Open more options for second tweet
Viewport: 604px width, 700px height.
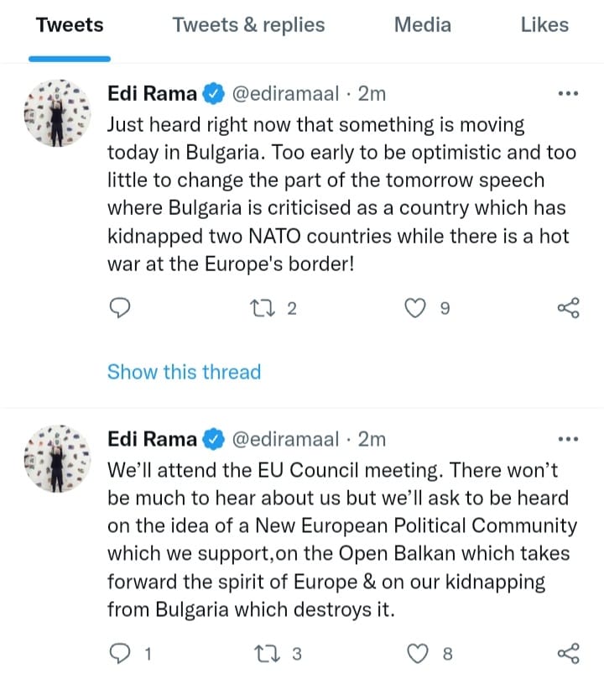click(x=568, y=439)
